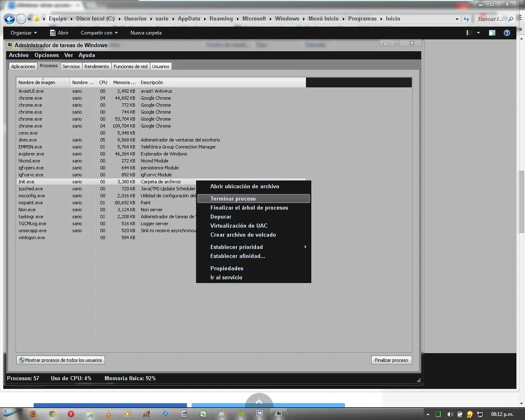Click the Descripción column header
The height and width of the screenshot is (420, 525).
[222, 82]
